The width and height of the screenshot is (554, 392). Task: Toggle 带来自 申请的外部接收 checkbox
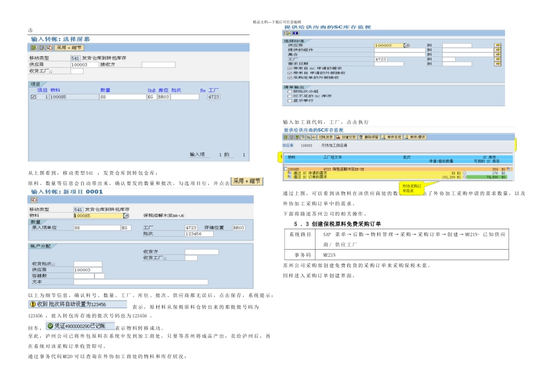tap(290, 73)
